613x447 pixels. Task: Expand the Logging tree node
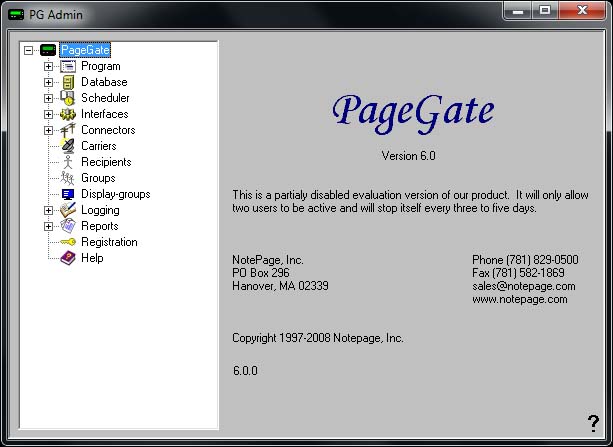pos(48,210)
